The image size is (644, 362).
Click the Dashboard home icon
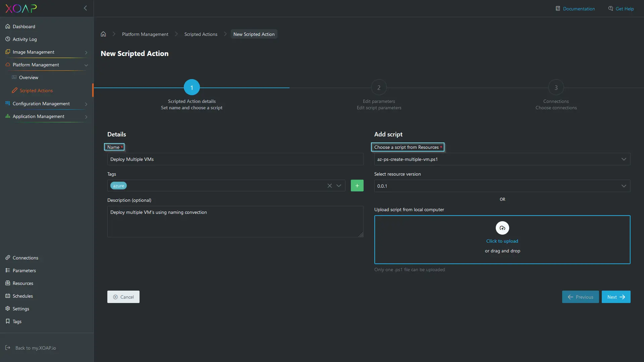coord(8,26)
